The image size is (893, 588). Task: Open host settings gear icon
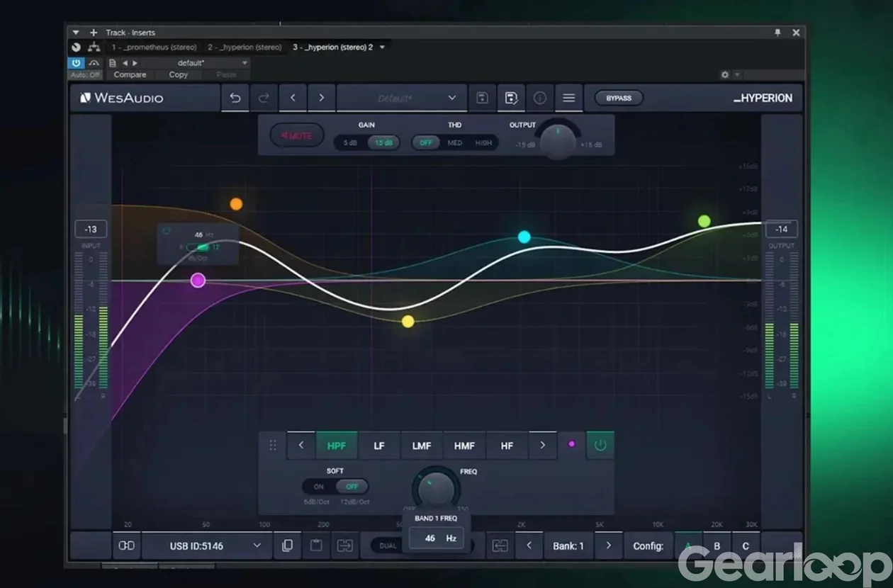[x=725, y=74]
